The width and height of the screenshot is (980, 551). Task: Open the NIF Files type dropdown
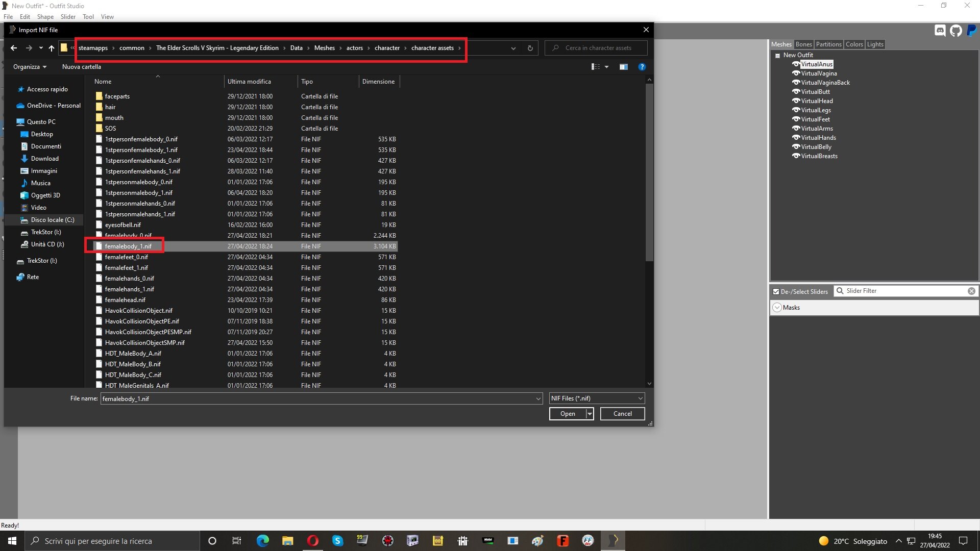[597, 398]
